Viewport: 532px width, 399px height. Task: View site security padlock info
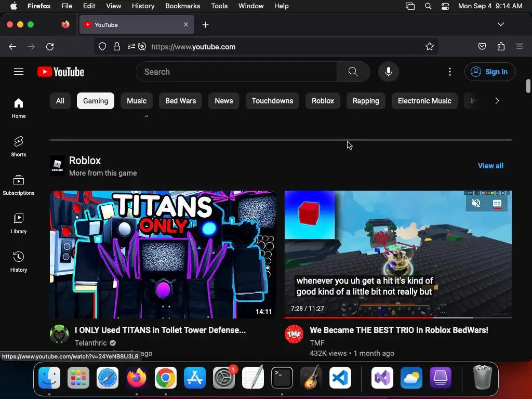coord(117,46)
